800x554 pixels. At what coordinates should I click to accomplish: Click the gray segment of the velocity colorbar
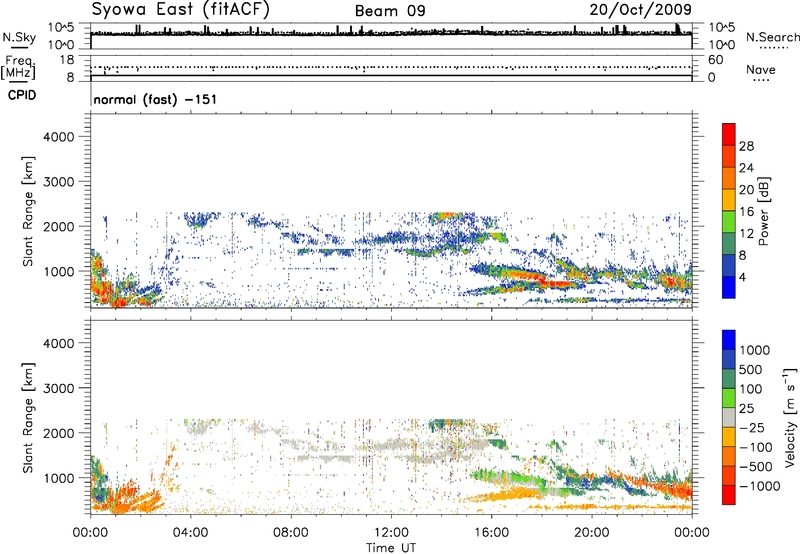729,417
